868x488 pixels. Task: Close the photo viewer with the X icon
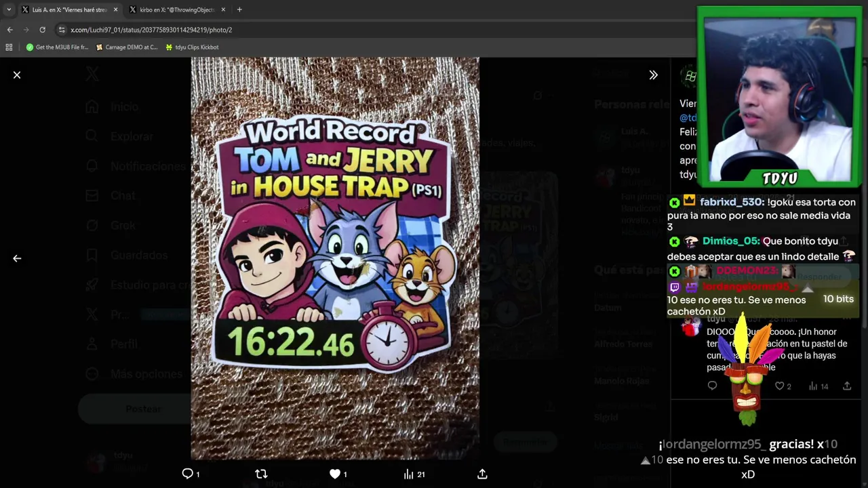click(17, 75)
